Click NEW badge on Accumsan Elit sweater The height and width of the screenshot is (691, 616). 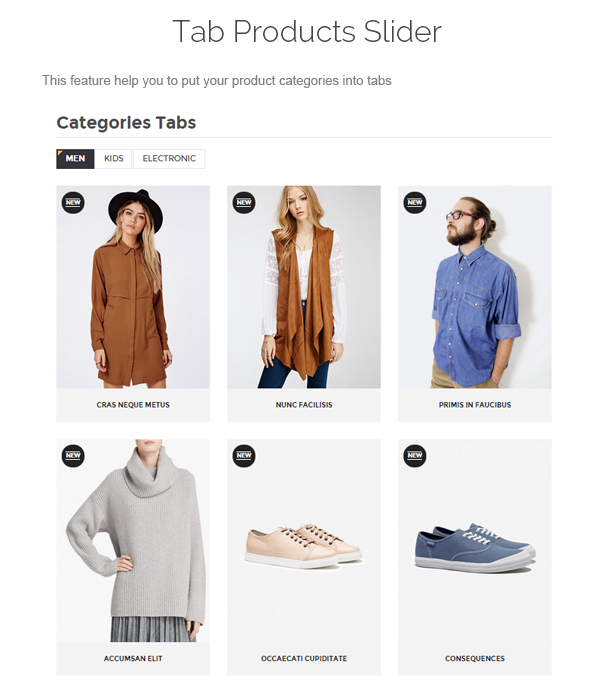point(73,456)
